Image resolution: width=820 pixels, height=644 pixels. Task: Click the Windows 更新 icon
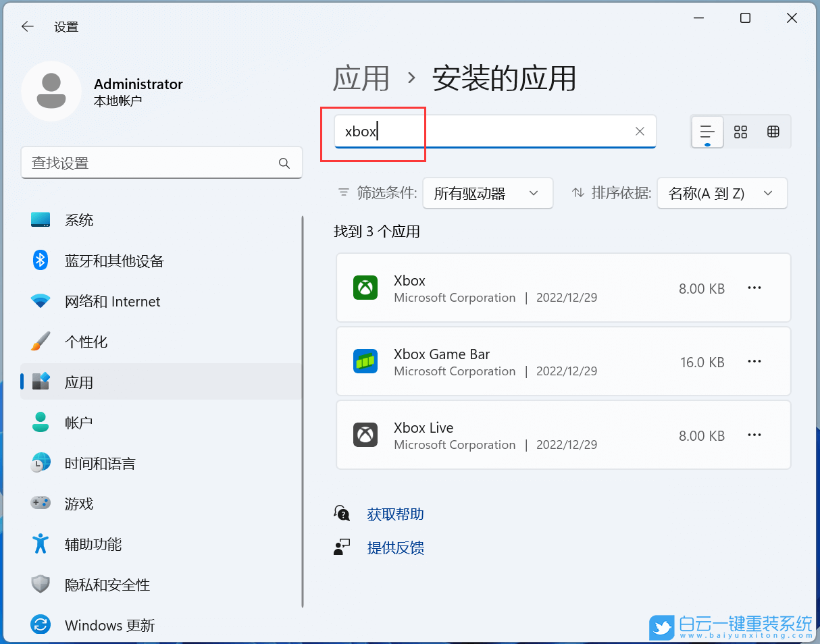click(41, 624)
